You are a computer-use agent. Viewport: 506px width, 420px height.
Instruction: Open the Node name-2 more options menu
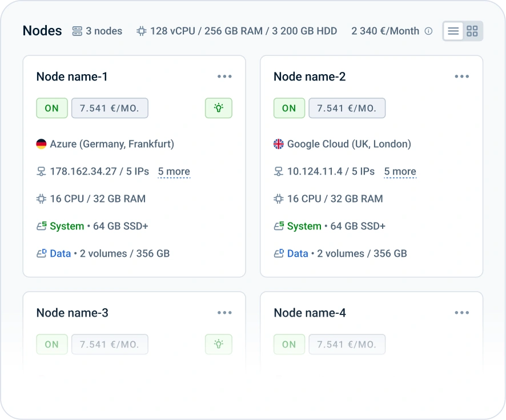pyautogui.click(x=462, y=76)
